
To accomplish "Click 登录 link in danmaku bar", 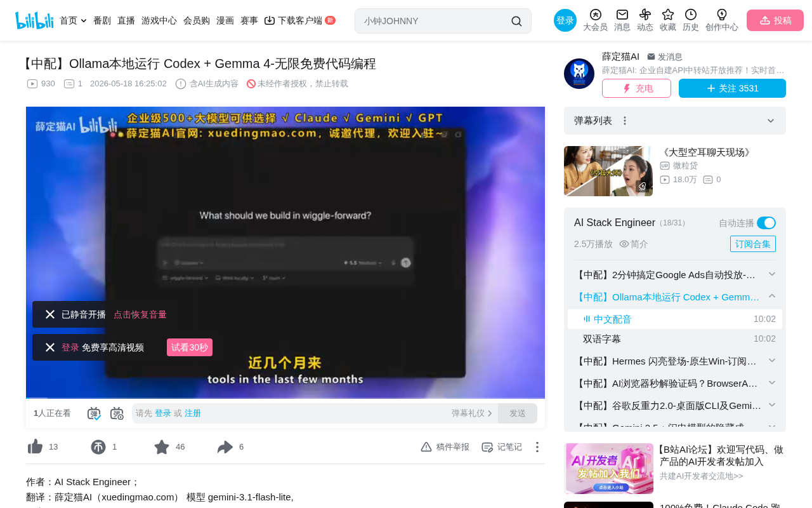I will pyautogui.click(x=163, y=413).
